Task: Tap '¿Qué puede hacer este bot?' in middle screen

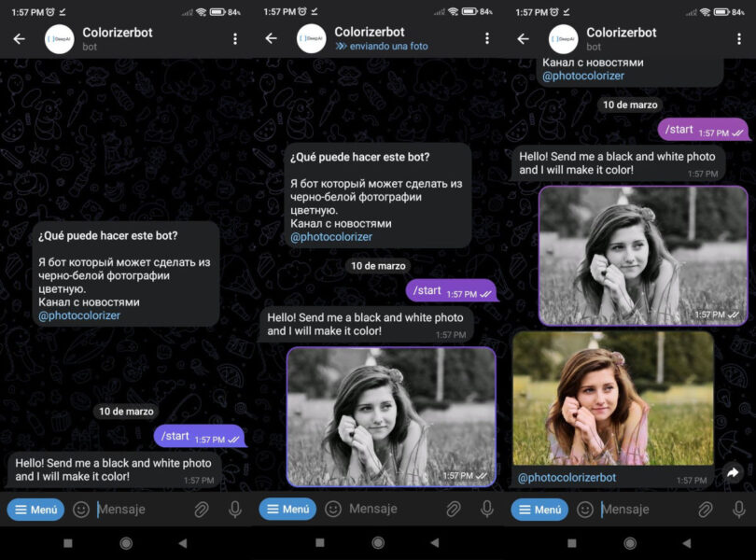Action: (x=359, y=157)
